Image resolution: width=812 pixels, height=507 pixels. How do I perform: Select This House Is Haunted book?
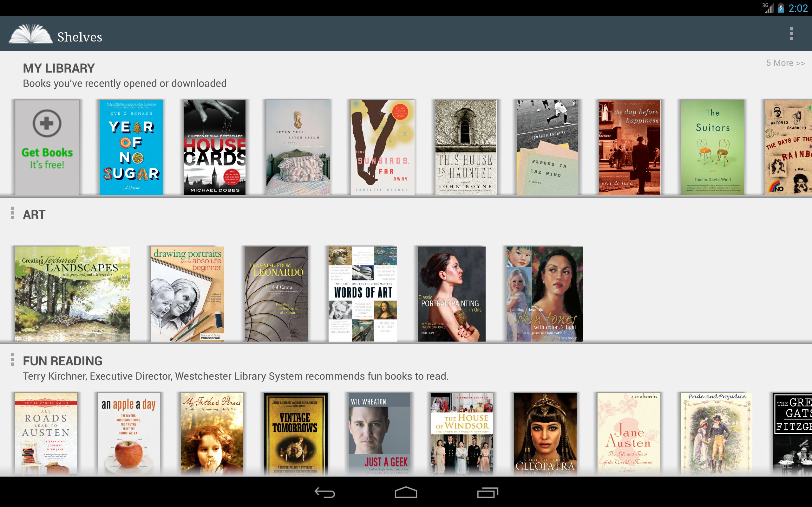click(465, 148)
